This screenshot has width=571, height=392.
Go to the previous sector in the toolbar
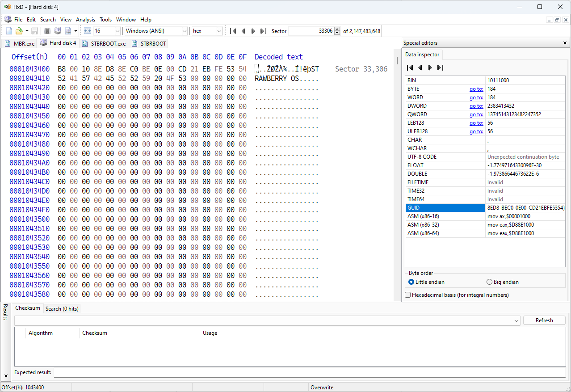click(243, 31)
